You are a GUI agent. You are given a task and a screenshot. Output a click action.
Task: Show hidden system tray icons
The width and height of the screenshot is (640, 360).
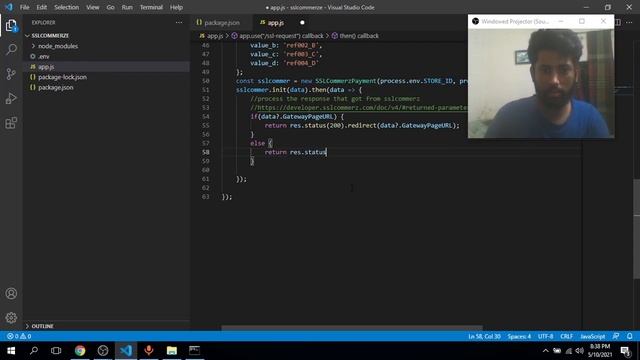tap(546, 351)
